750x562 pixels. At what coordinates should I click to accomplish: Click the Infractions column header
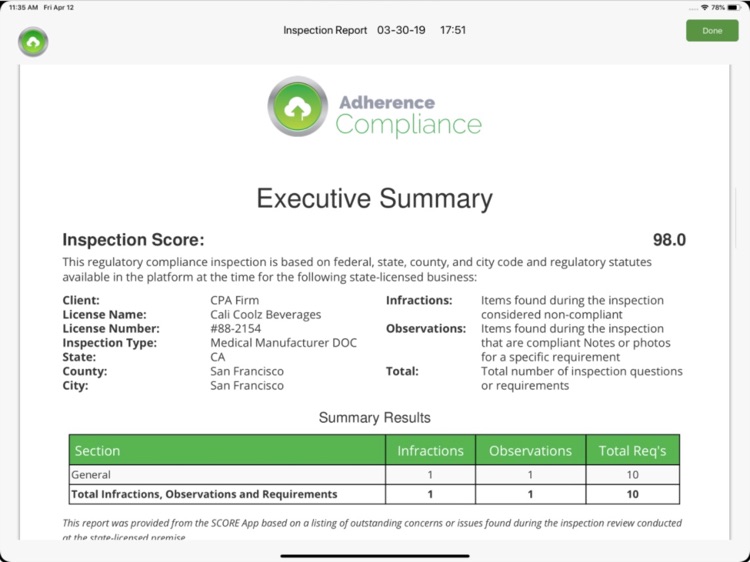pos(430,450)
